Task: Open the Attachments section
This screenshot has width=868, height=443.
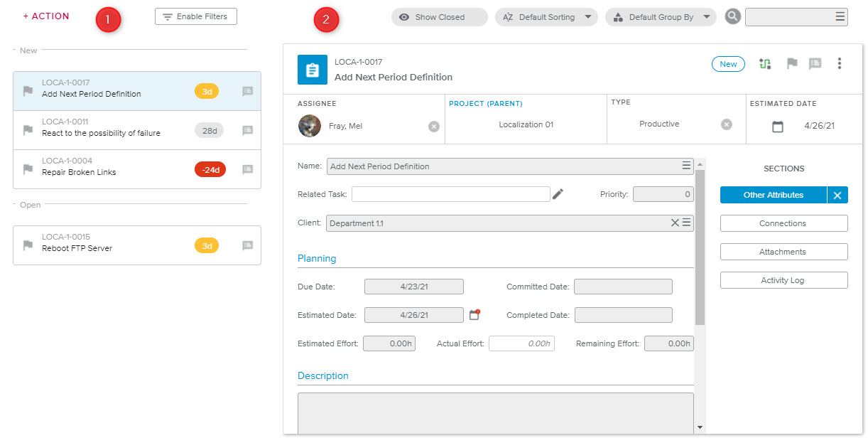Action: [783, 252]
